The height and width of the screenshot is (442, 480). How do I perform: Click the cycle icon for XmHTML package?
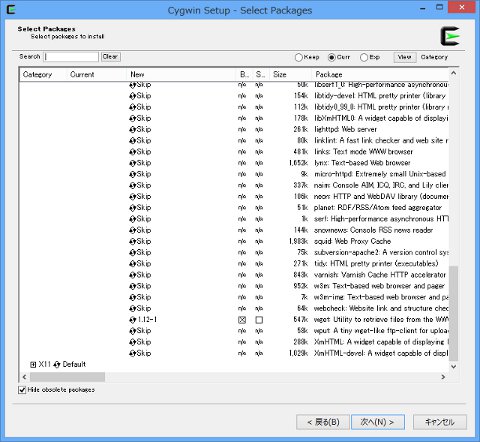click(x=133, y=342)
